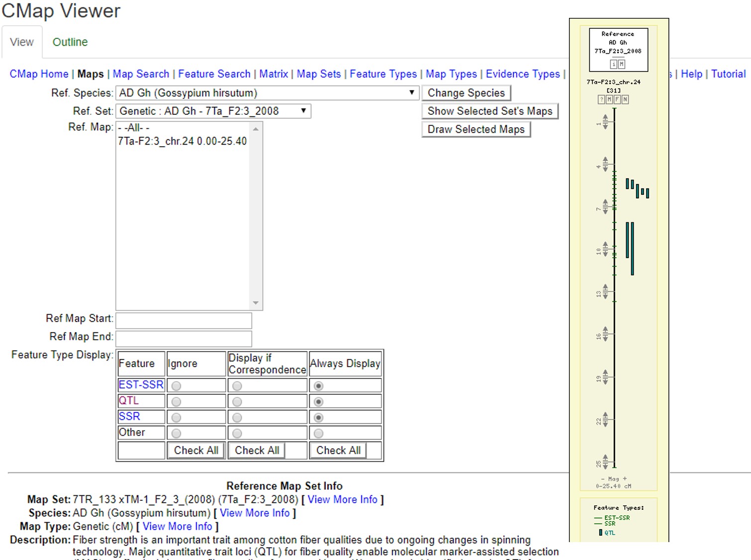Click the 'i' info icon in Reference box

[x=614, y=64]
